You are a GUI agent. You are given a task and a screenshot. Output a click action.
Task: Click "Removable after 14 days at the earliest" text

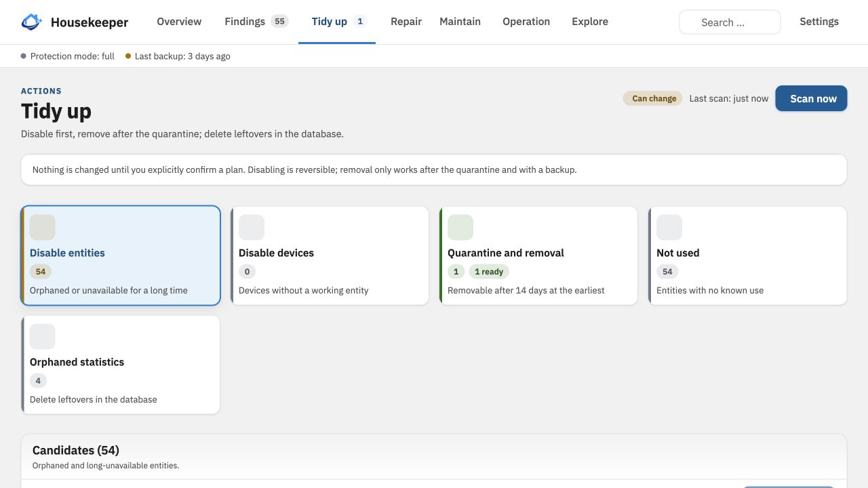[x=526, y=290]
